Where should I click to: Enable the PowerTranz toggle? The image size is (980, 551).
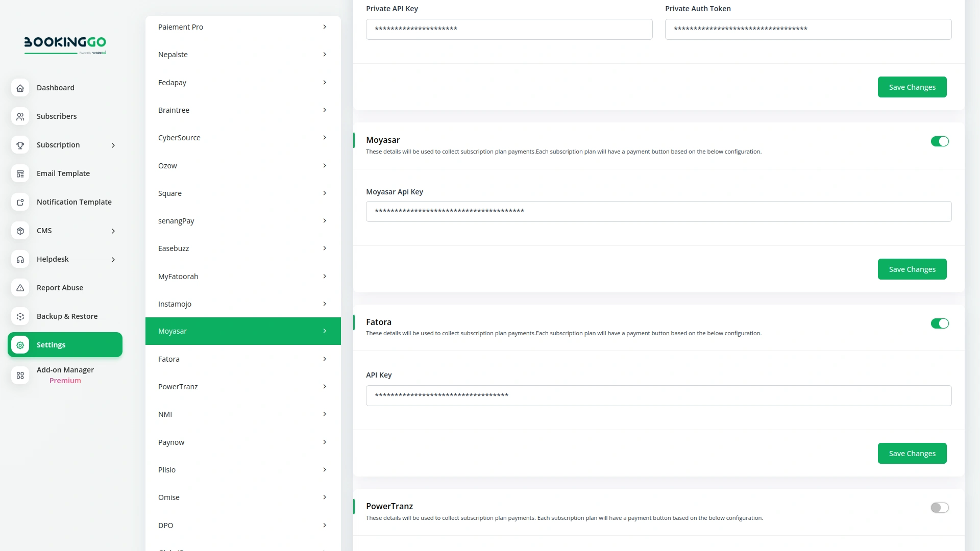939,508
